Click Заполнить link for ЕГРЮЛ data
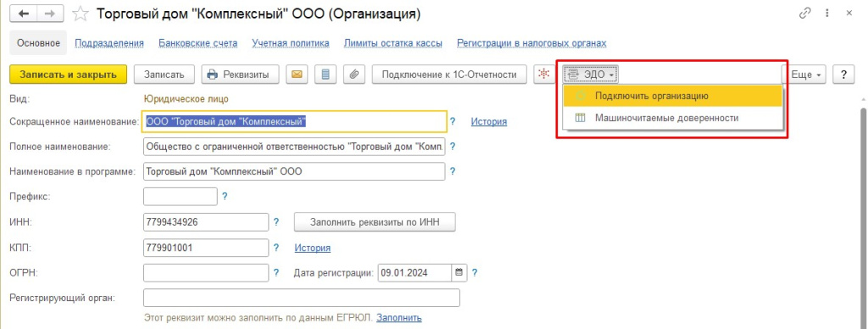Viewport: 868px width, 329px height. (x=399, y=317)
